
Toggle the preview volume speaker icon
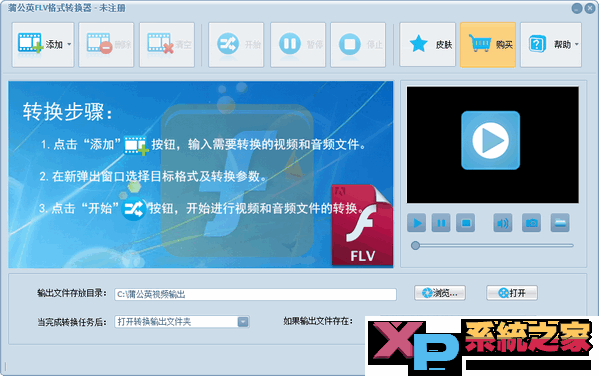[503, 223]
